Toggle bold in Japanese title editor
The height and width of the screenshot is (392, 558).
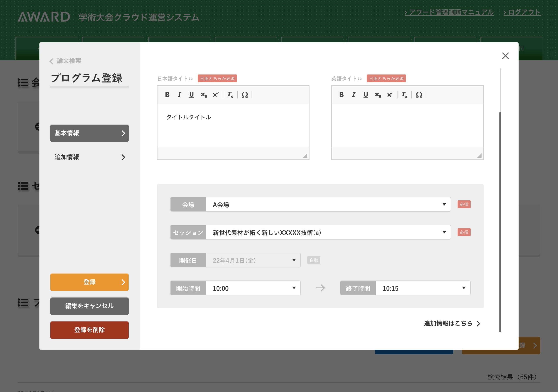[x=167, y=95]
